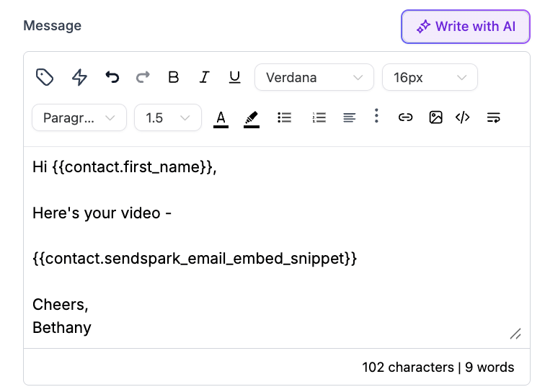Screen dimensions: 545x392
Task: Toggle underline formatting
Action: (234, 77)
